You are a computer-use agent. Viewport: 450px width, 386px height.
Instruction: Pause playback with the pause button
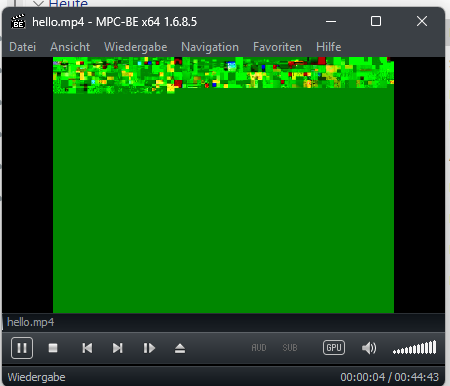click(x=22, y=348)
